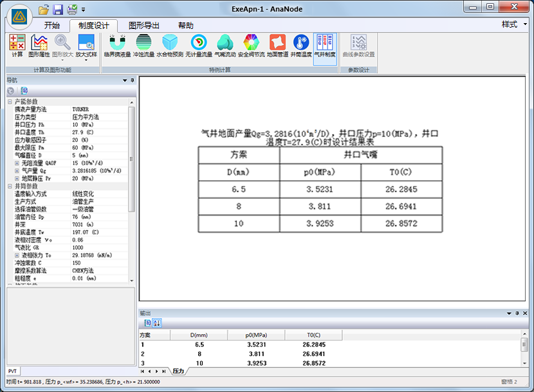Open the 冲蚀流量 tool
Viewport: 534px width, 392px height.
(143, 46)
